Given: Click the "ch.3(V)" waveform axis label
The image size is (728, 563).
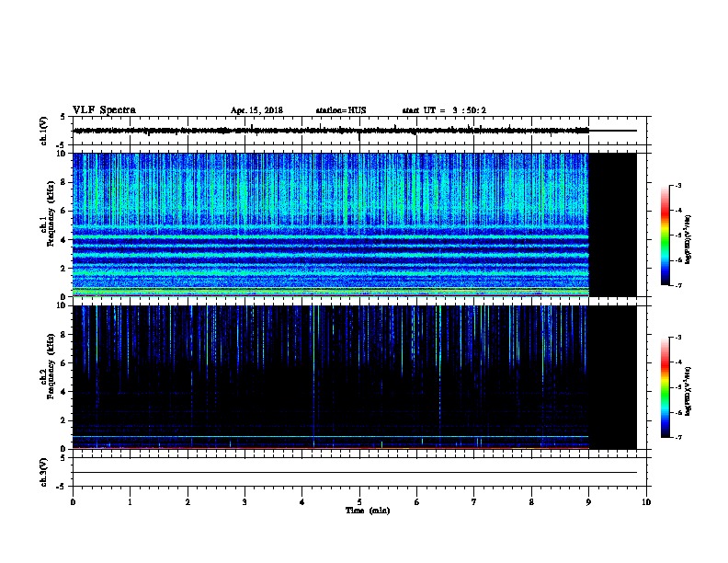Looking at the screenshot, I should coord(44,472).
